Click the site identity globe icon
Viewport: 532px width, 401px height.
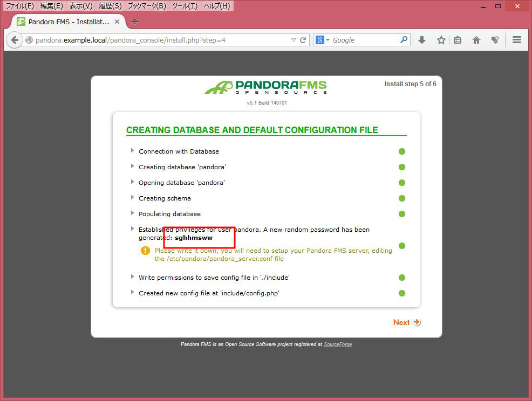point(30,40)
